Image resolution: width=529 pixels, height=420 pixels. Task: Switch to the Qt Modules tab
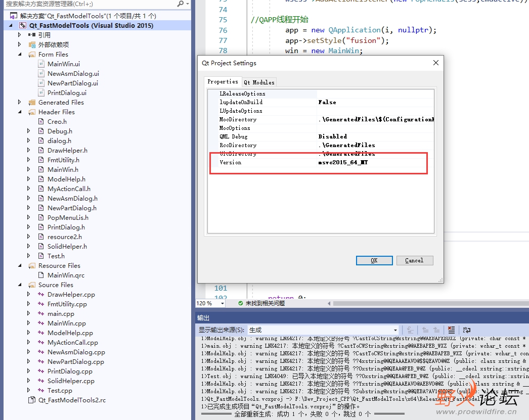pos(259,82)
